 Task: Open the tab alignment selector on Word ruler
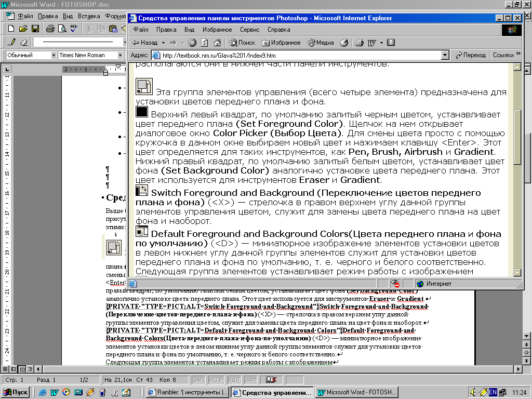pos(7,70)
